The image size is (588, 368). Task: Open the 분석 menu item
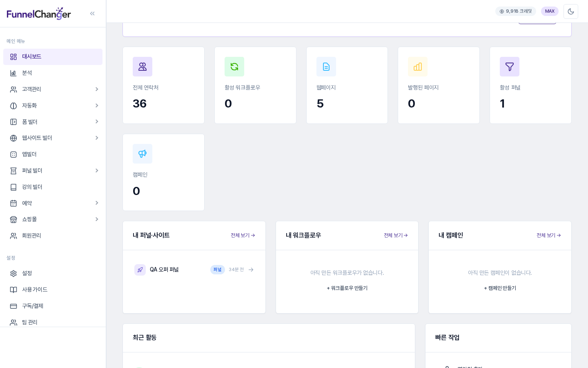point(53,73)
